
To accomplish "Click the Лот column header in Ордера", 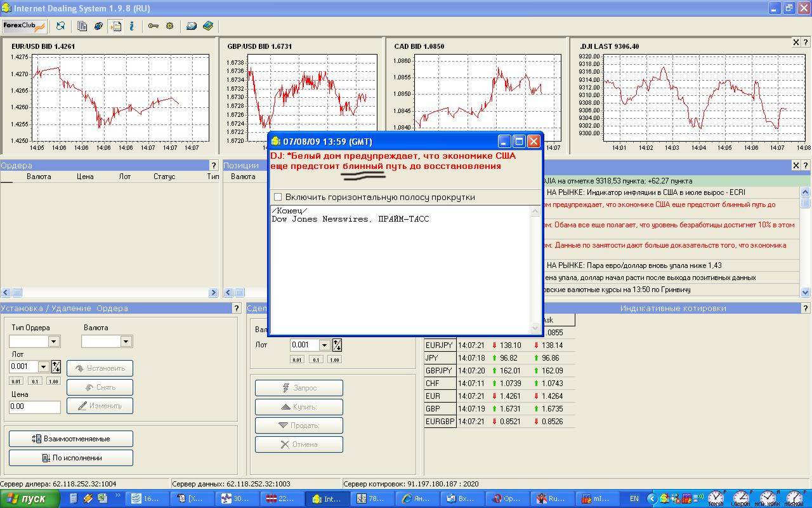I will (x=125, y=177).
